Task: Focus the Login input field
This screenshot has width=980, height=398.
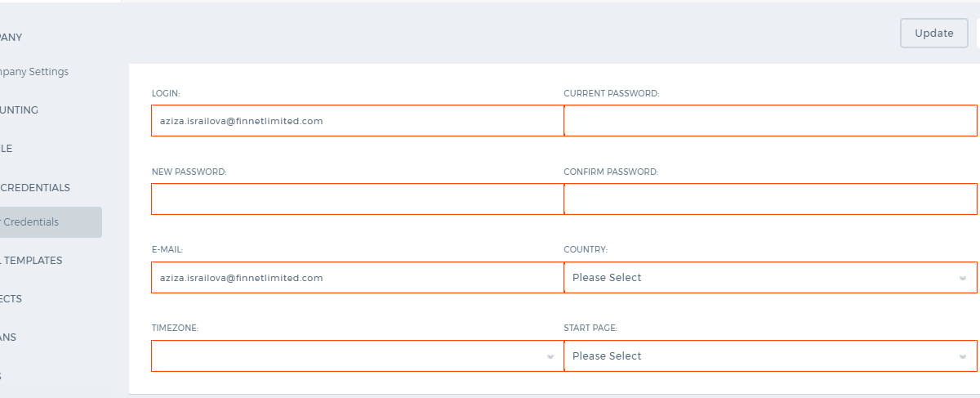Action: 358,121
